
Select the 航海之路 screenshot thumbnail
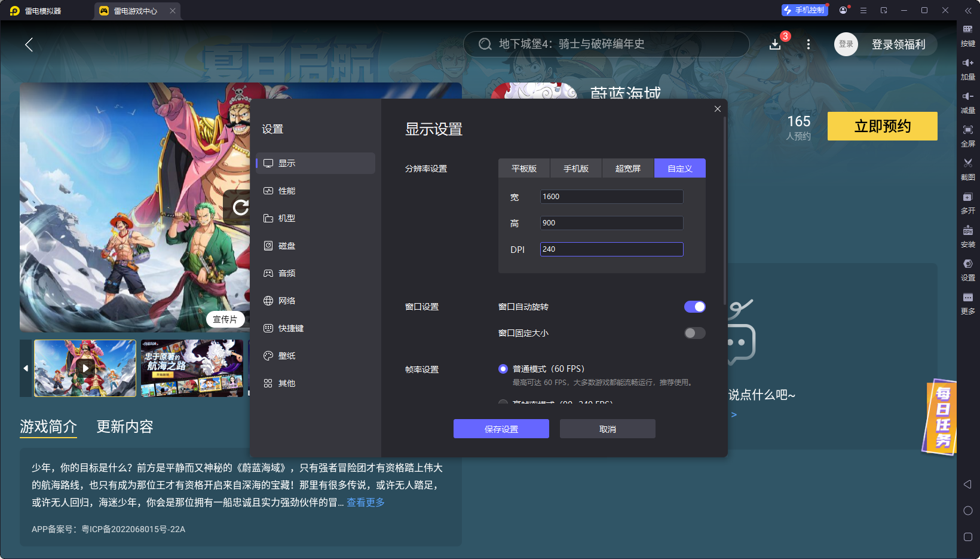[192, 368]
